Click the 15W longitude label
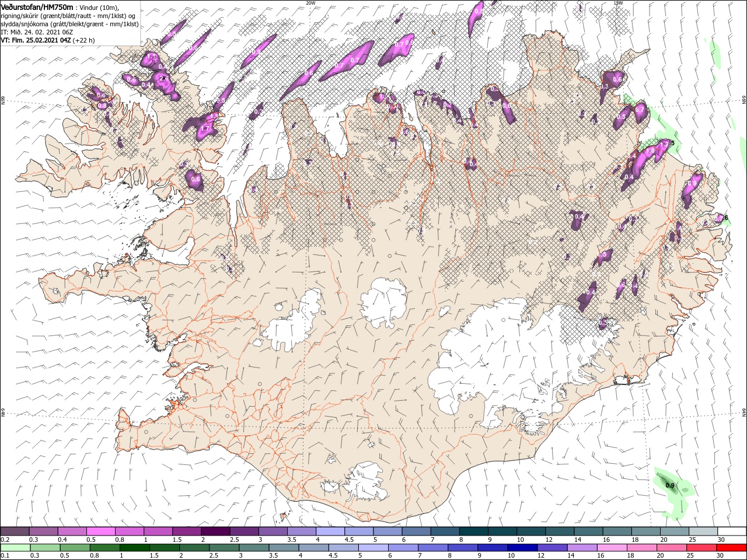The image size is (747, 560). click(618, 2)
